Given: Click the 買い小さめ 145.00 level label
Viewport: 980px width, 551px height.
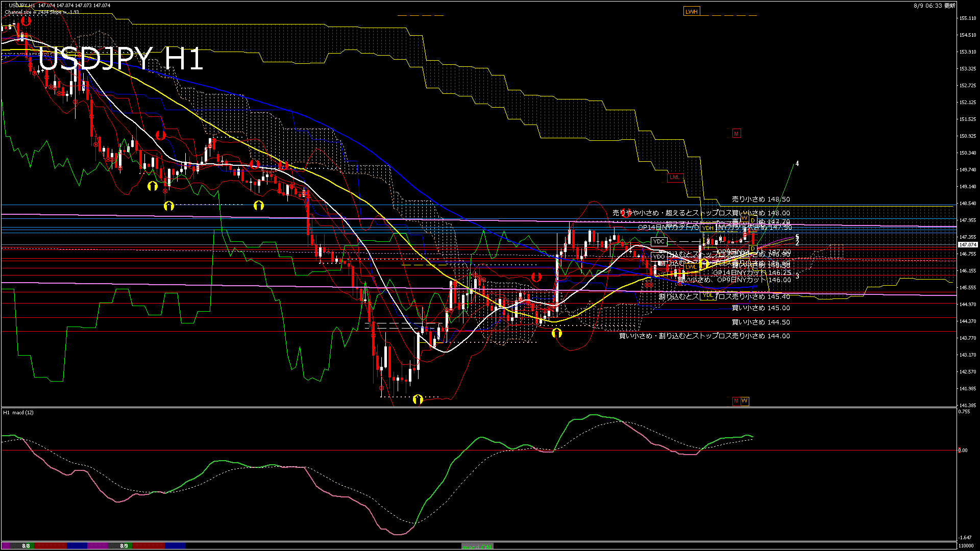Looking at the screenshot, I should [761, 308].
